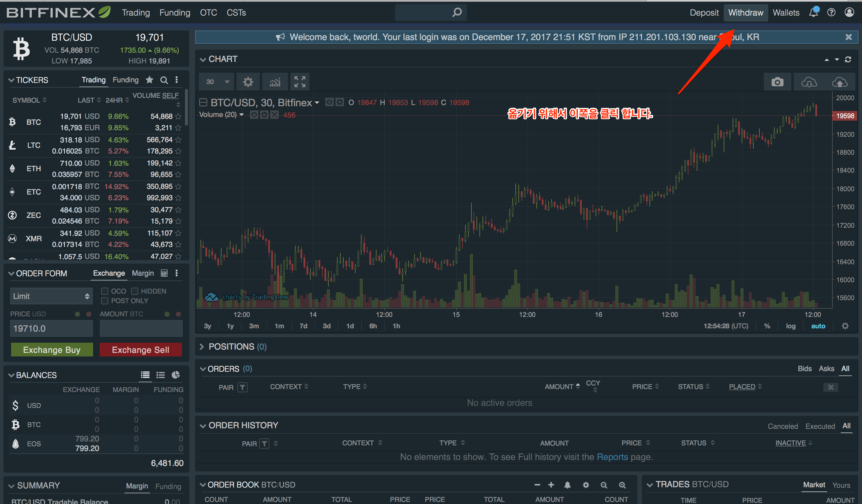
Task: Open the order form three-dot menu
Action: [x=177, y=273]
